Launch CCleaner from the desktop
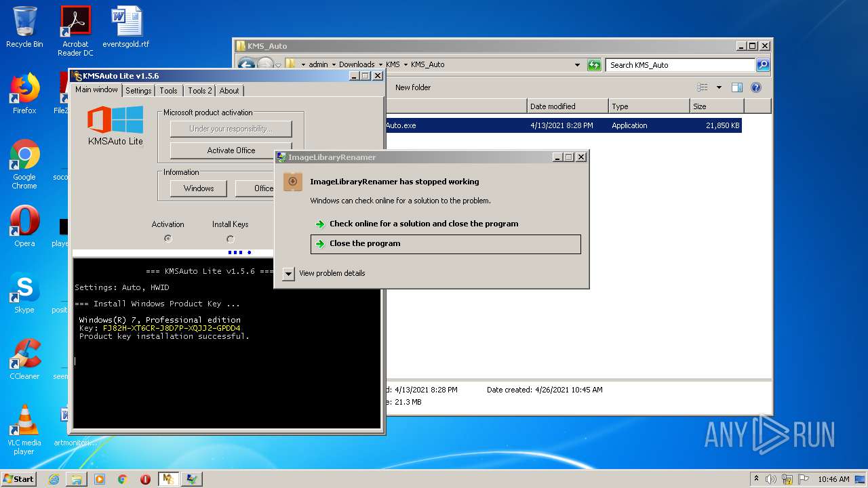The height and width of the screenshot is (488, 868). (24, 359)
